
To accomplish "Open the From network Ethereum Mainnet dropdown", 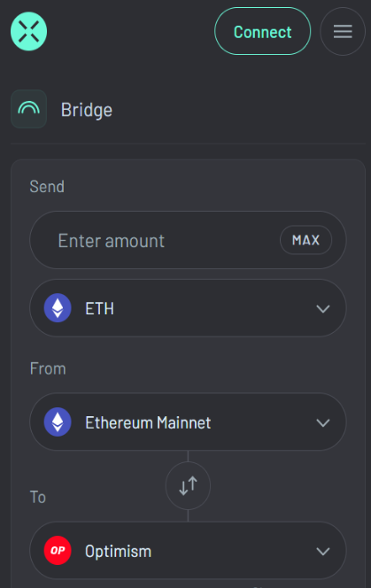I will click(188, 422).
